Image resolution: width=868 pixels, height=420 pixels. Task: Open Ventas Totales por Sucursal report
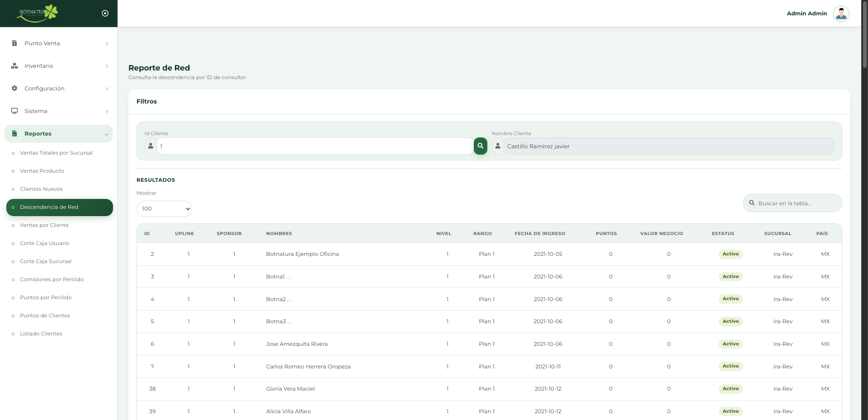point(56,153)
